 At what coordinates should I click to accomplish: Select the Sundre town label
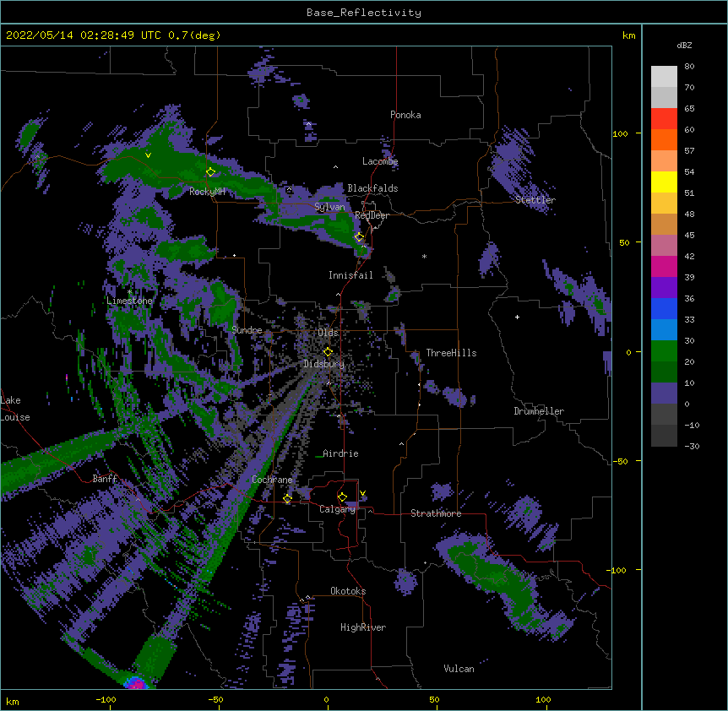click(247, 330)
